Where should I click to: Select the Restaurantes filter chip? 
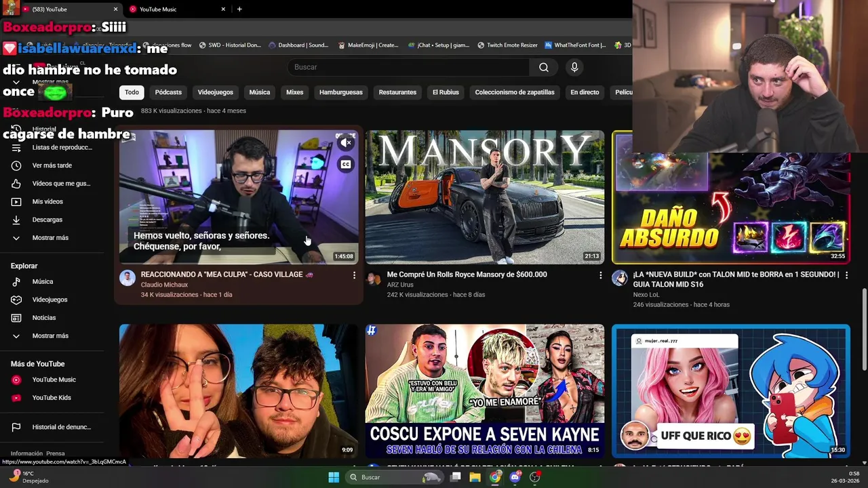(x=397, y=92)
